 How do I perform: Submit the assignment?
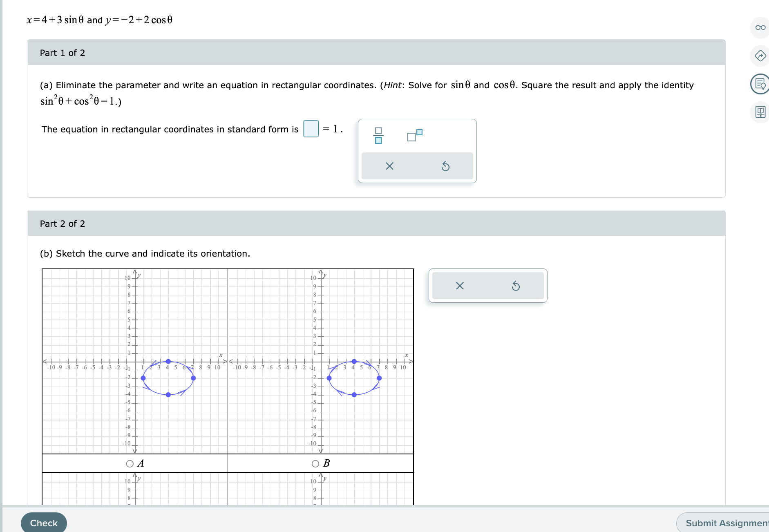[x=723, y=523]
